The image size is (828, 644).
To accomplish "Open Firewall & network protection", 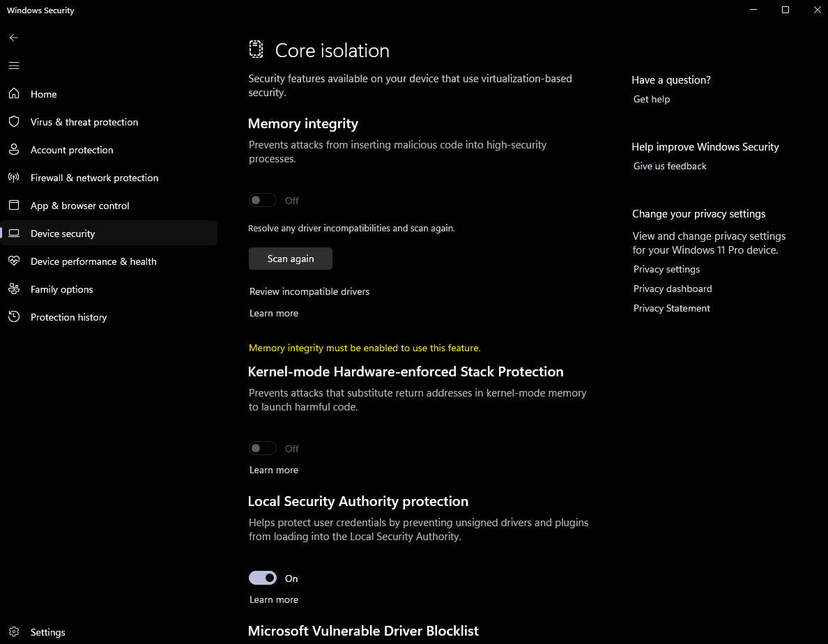I will pyautogui.click(x=94, y=177).
